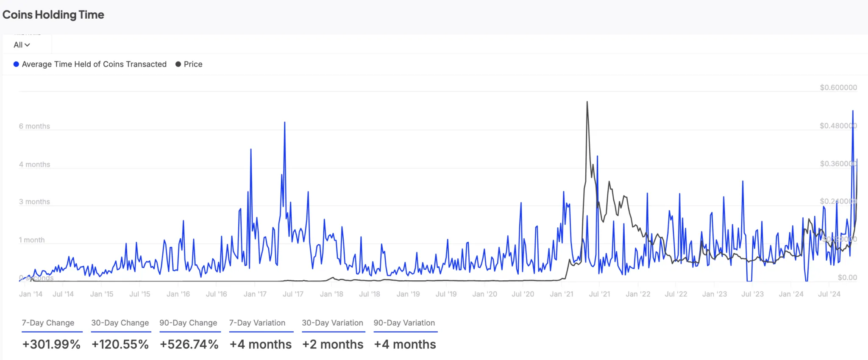
Task: Expand the chevron next to 'All'
Action: point(27,45)
